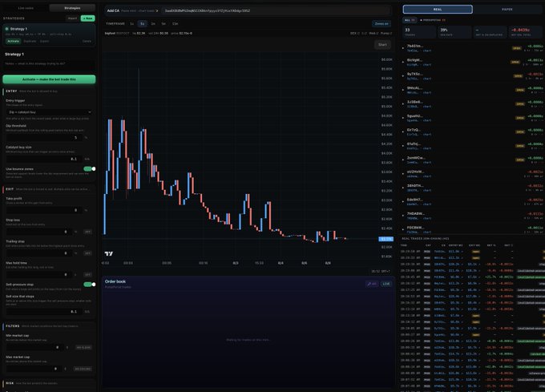Expand the 7HDABW position row arrow
545x392 pixels.
[403, 216]
